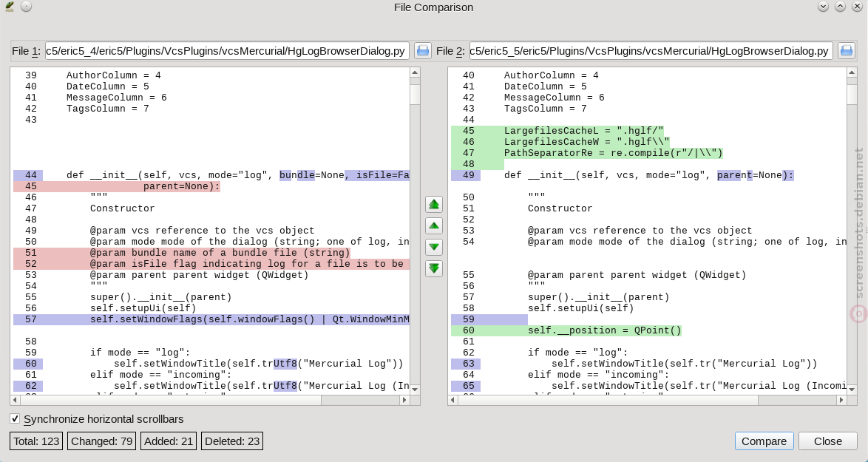868x462 pixels.
Task: Click the Added: 21 status box
Action: tap(169, 441)
